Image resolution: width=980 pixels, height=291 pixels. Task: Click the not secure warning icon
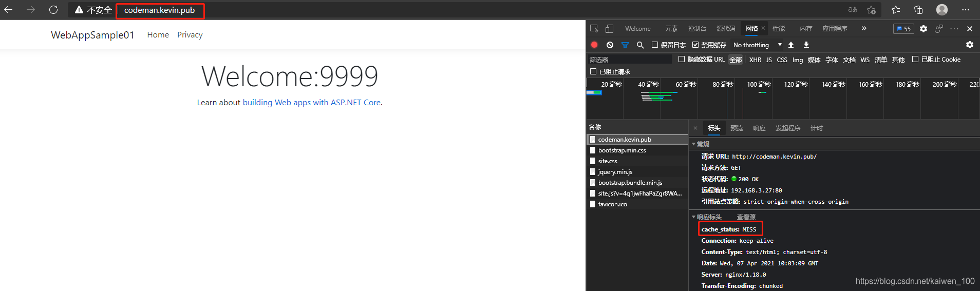coord(79,10)
